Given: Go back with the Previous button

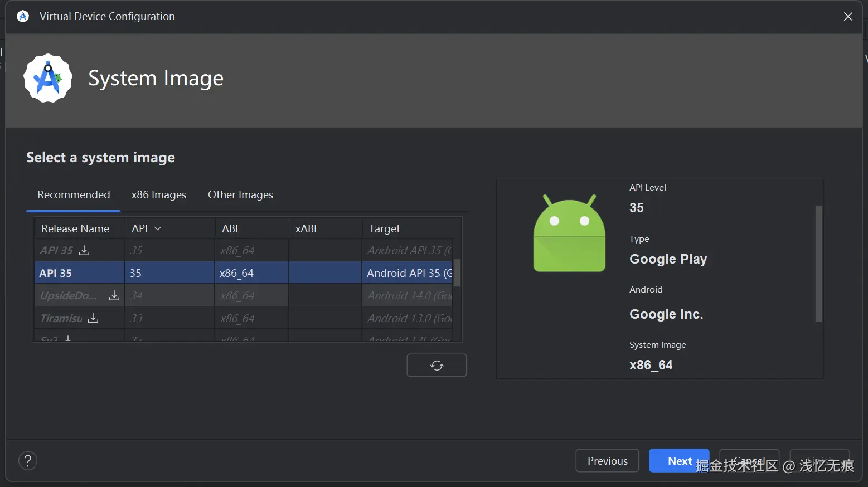Looking at the screenshot, I should (x=607, y=461).
